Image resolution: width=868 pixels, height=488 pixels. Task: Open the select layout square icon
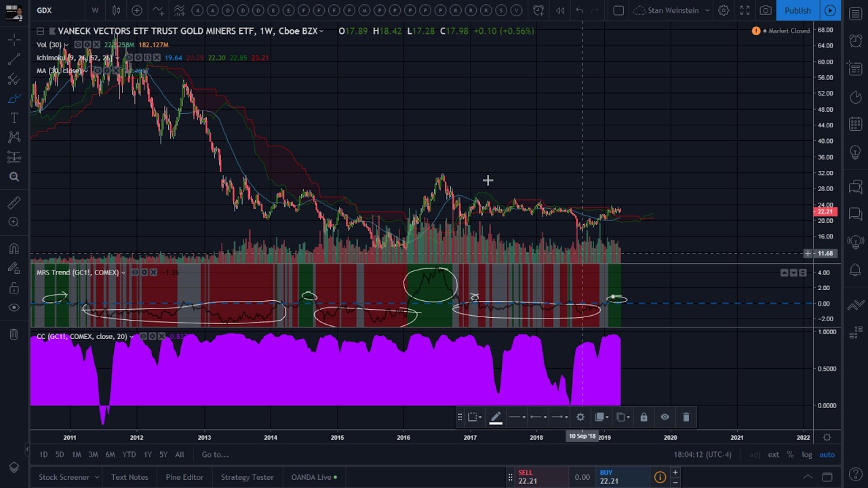pyautogui.click(x=618, y=10)
